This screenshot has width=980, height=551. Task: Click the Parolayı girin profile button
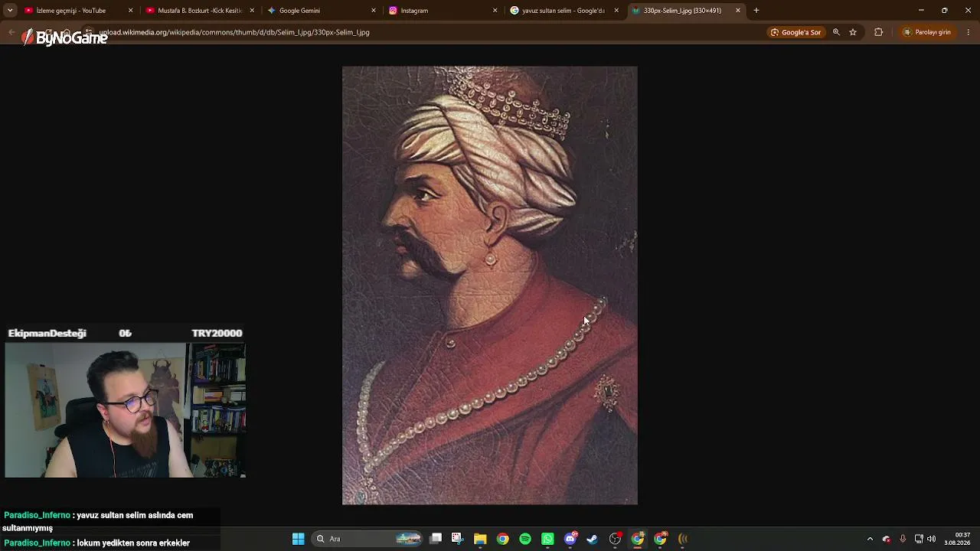(927, 32)
